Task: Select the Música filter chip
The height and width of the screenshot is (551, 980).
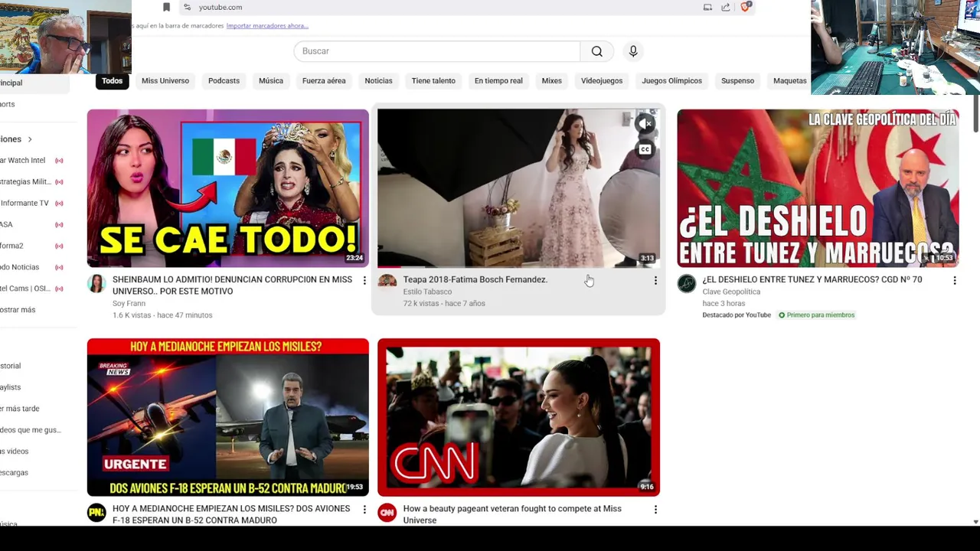Action: click(271, 80)
